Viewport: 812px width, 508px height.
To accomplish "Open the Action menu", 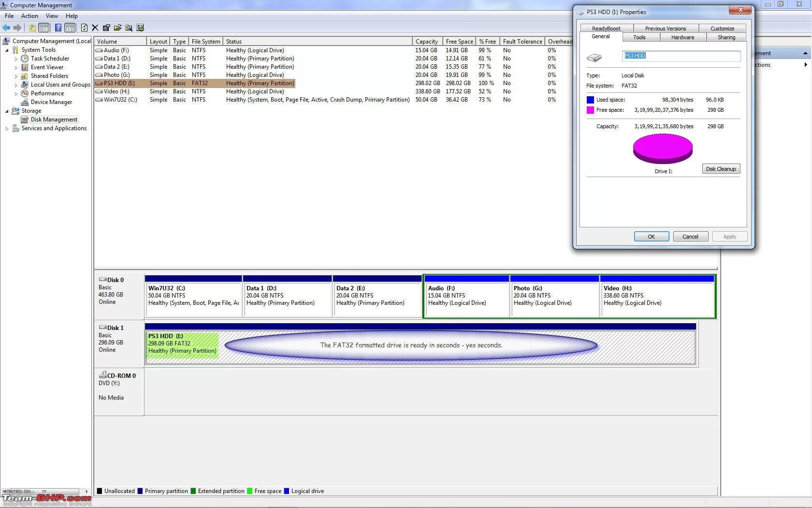I will point(29,16).
